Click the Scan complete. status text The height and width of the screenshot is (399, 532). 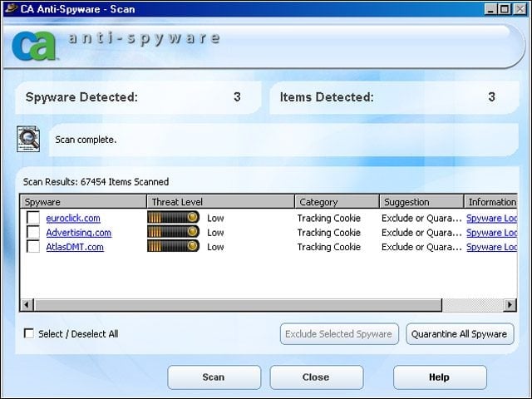click(x=86, y=140)
